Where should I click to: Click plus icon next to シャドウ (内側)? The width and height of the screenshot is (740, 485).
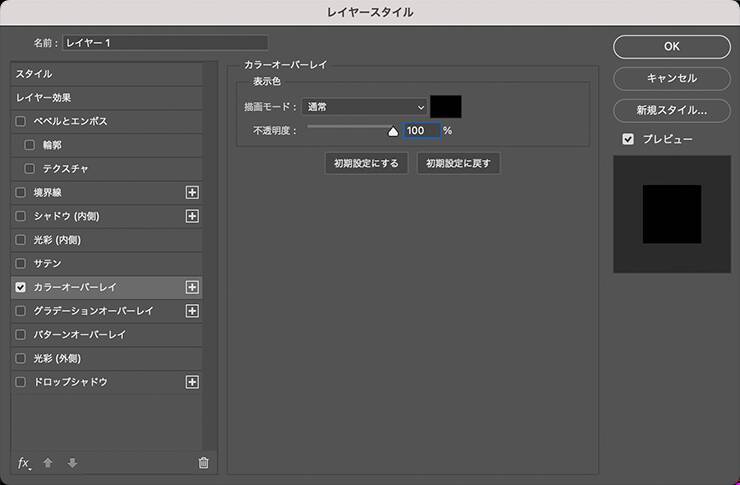click(193, 216)
